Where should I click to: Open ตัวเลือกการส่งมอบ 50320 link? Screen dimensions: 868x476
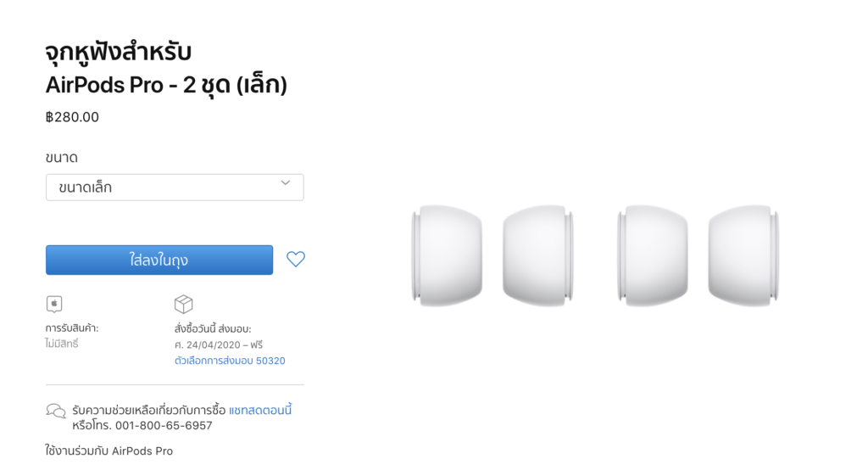point(230,361)
